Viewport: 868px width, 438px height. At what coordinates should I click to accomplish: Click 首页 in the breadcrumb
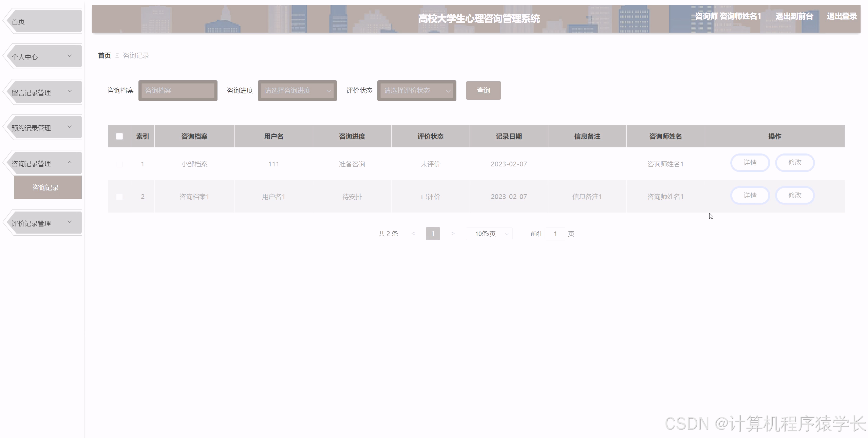click(104, 55)
